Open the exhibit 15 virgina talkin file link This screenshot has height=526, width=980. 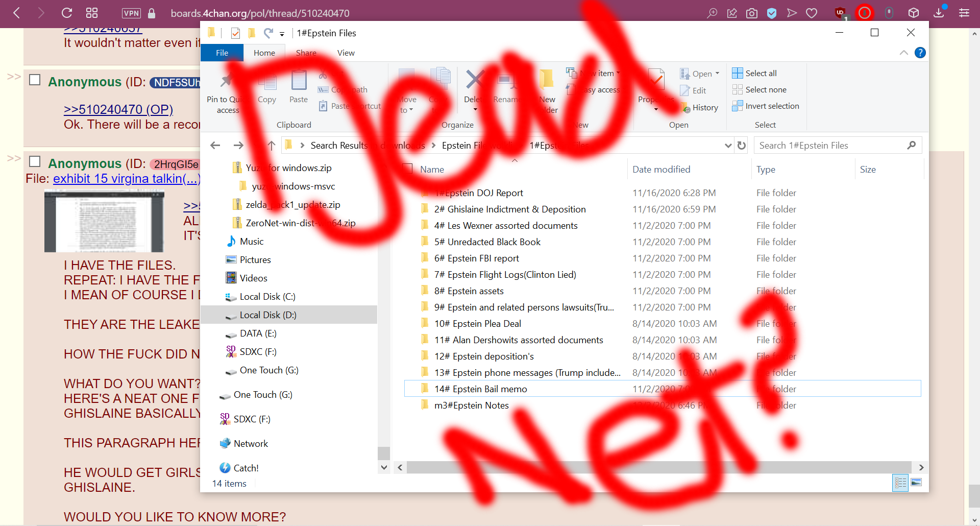127,179
